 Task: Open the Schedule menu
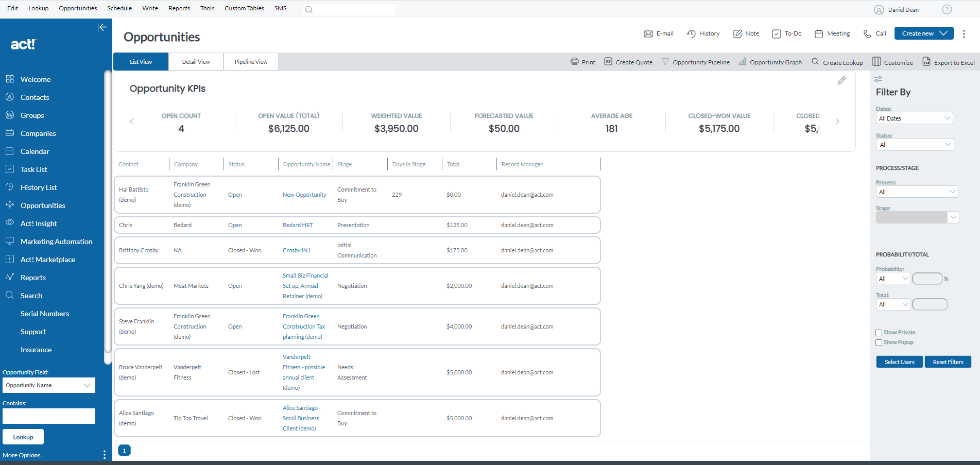(x=119, y=8)
